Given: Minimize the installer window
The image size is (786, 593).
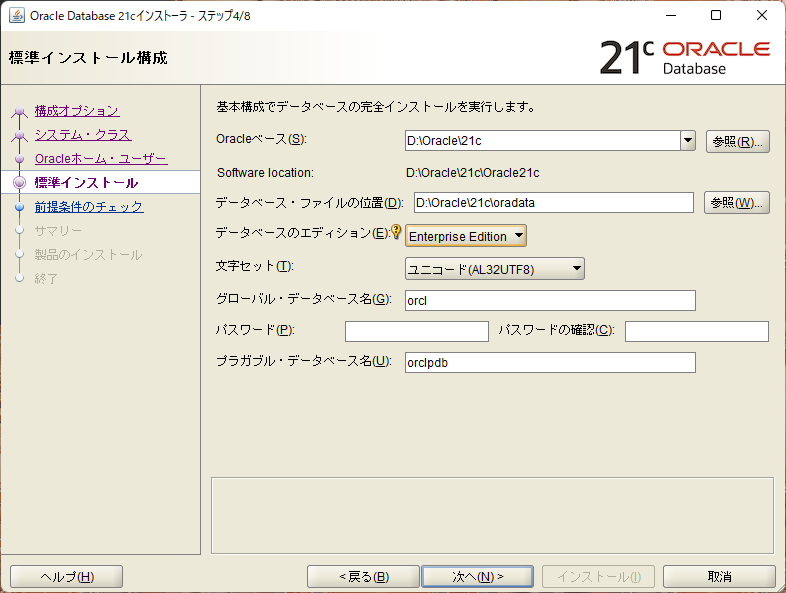Looking at the screenshot, I should [671, 15].
